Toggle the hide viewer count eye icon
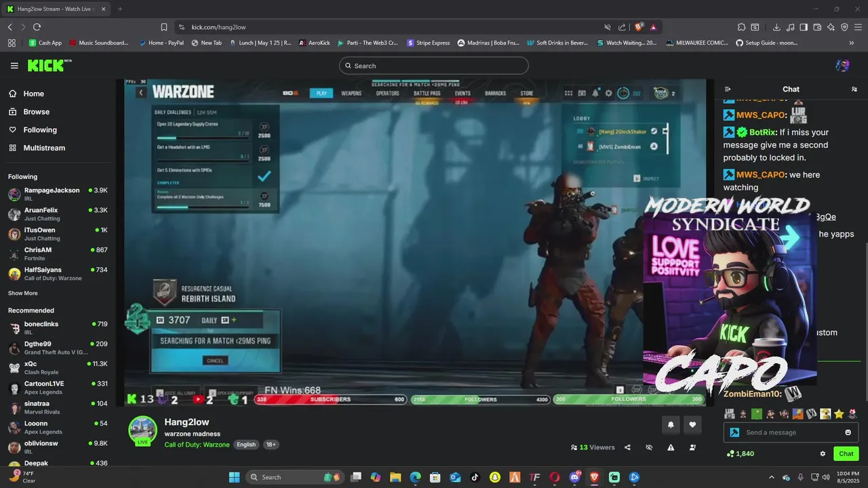 coord(649,447)
